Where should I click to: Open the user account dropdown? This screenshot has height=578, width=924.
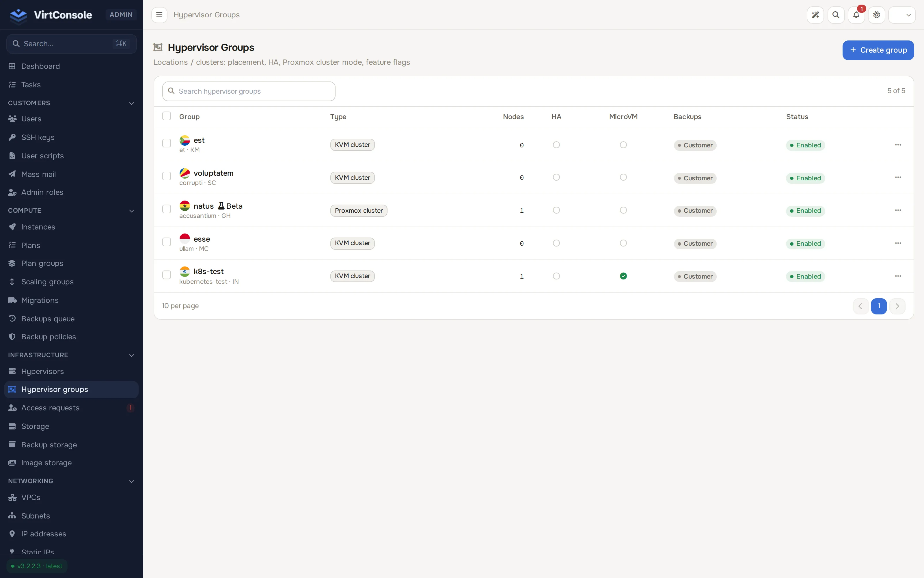tap(902, 15)
